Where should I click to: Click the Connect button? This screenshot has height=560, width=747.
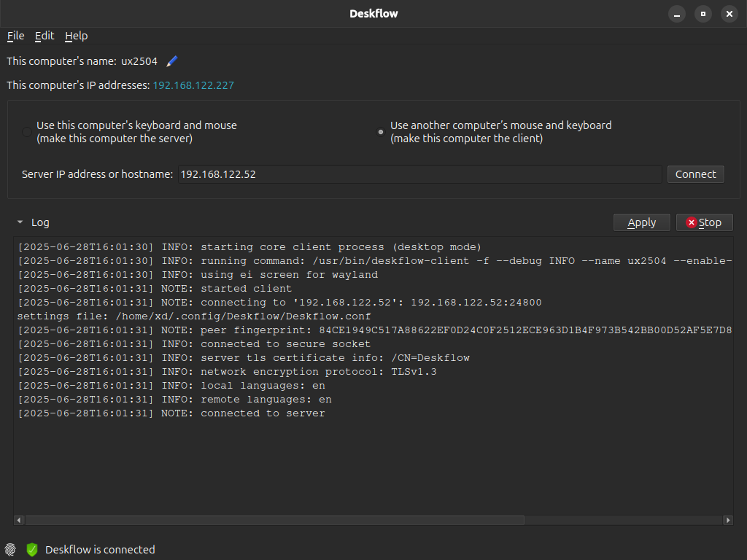click(x=695, y=174)
